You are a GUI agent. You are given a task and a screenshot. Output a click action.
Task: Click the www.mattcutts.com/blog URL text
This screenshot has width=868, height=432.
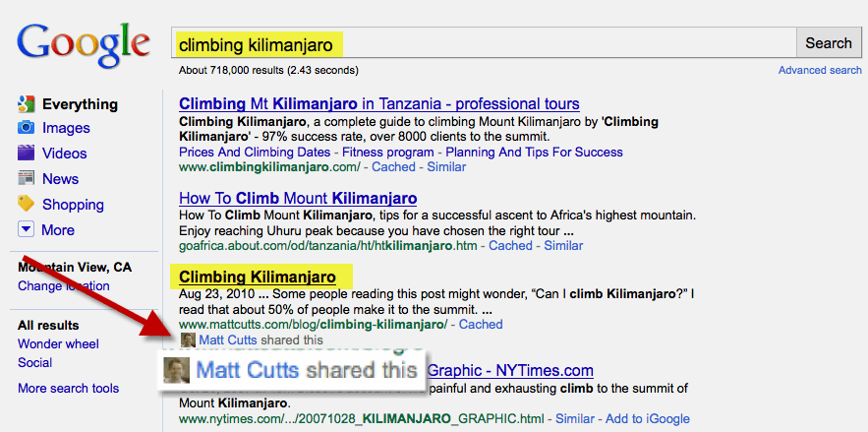pyautogui.click(x=313, y=324)
